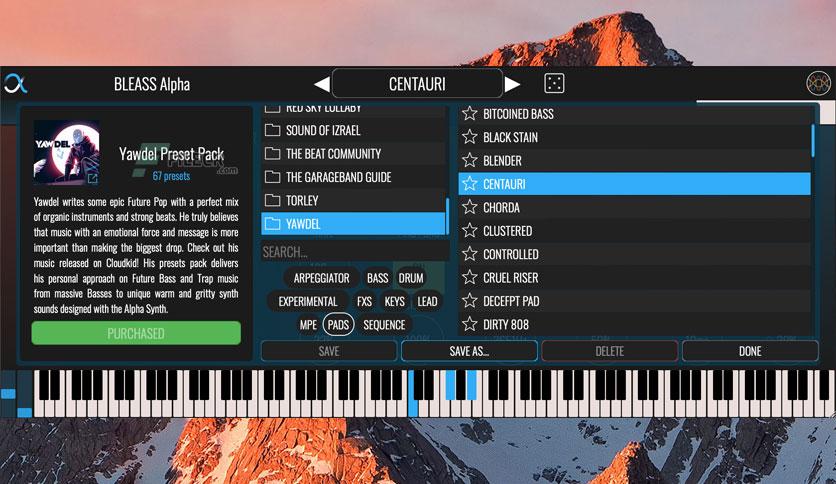
Task: Select the BLENDER preset
Action: coord(634,160)
